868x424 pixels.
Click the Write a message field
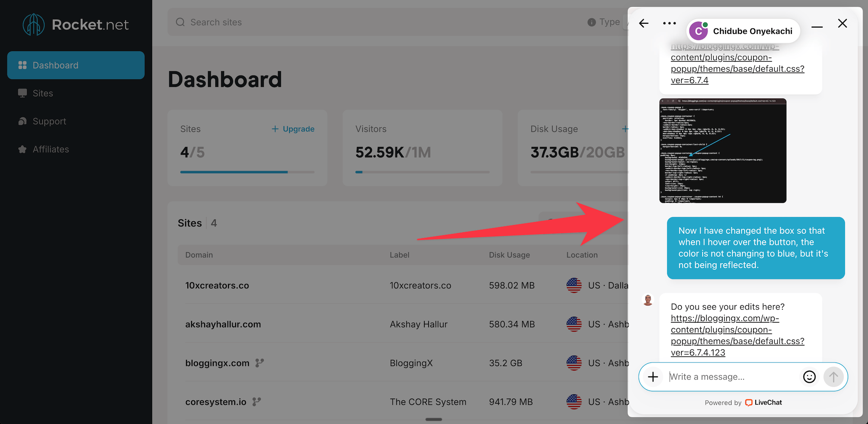(x=731, y=377)
